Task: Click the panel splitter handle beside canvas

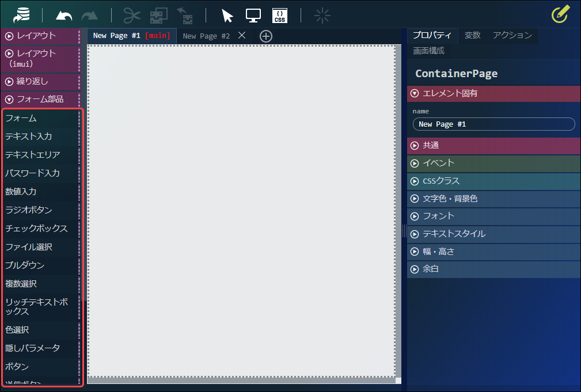Action: 404,231
